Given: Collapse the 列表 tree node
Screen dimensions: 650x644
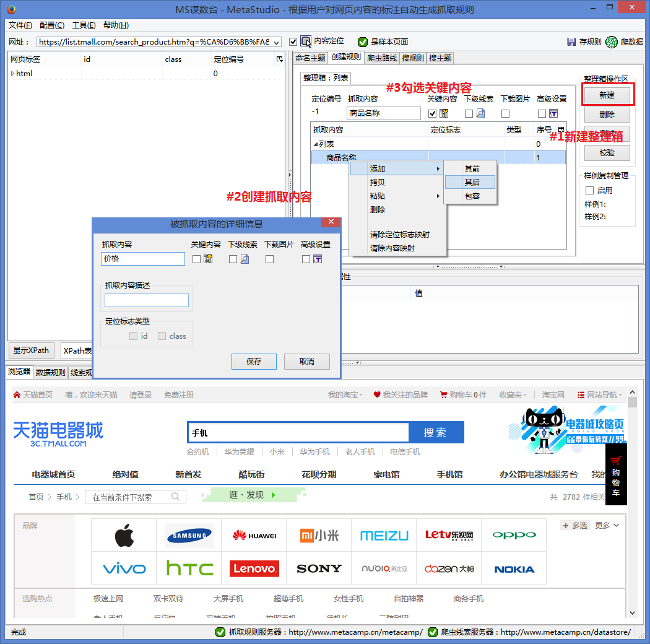Looking at the screenshot, I should (x=316, y=144).
